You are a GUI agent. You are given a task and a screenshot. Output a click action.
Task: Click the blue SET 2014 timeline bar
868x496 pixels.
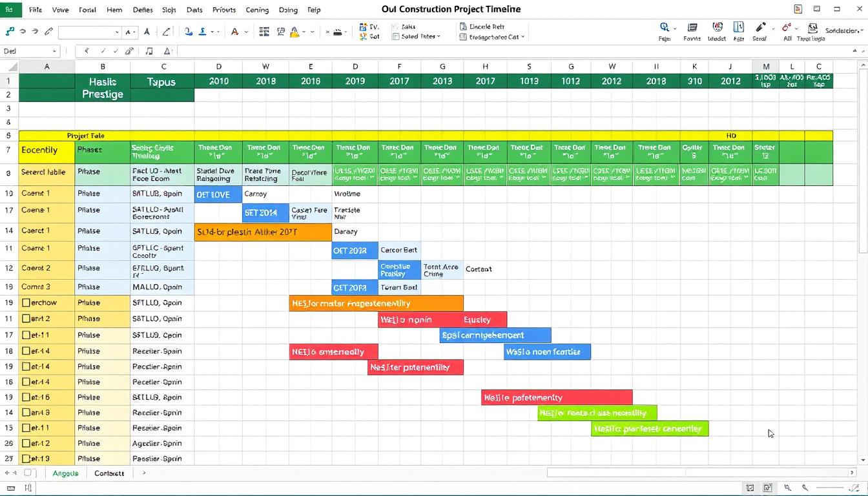click(265, 213)
